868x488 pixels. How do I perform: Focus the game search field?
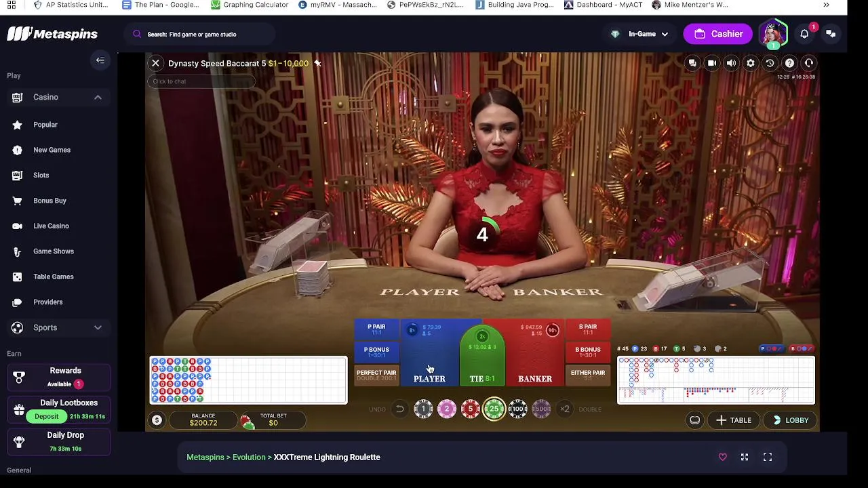click(200, 34)
